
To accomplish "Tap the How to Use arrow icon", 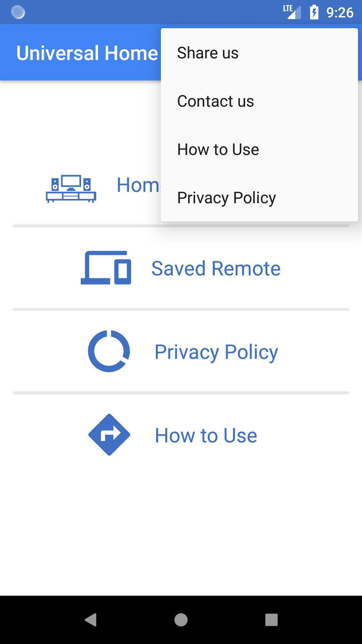I will pyautogui.click(x=109, y=435).
